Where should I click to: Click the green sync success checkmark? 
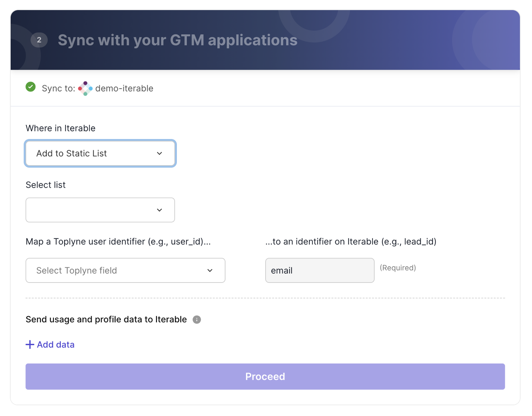(x=31, y=87)
